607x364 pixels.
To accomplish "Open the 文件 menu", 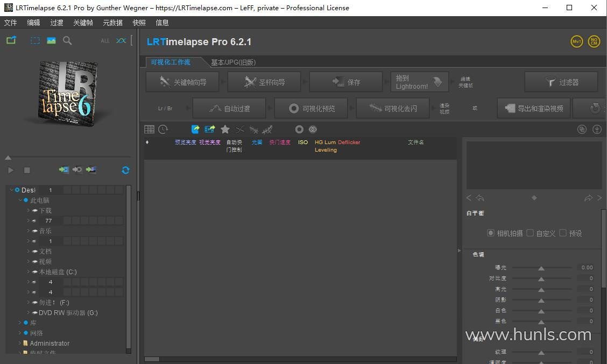I will click(10, 23).
